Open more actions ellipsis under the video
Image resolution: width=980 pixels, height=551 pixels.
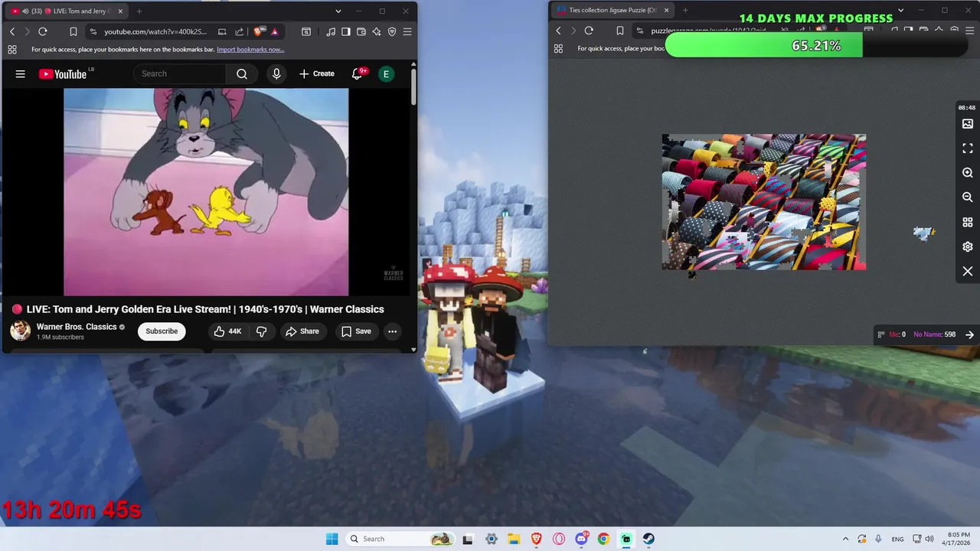coord(392,331)
